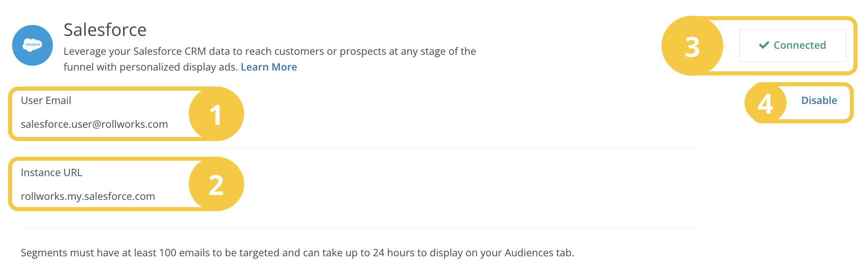Click the yellow number 1 badge
868x278 pixels.
[x=216, y=114]
